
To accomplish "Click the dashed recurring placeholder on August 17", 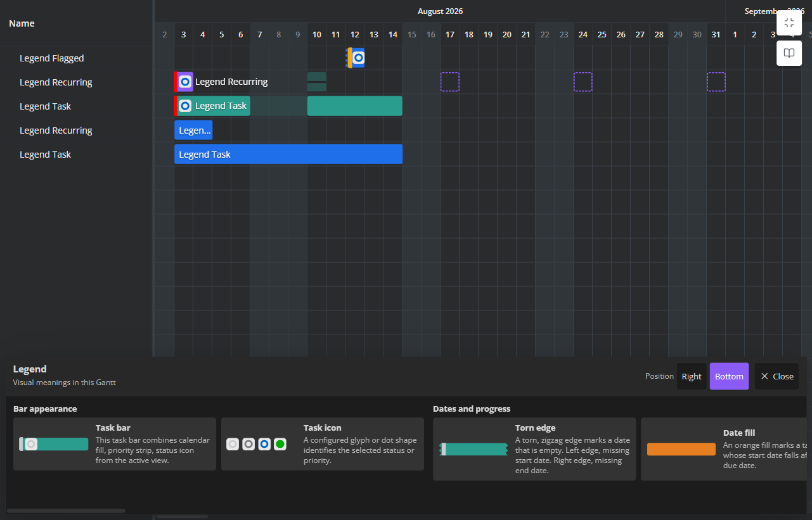I will click(450, 82).
